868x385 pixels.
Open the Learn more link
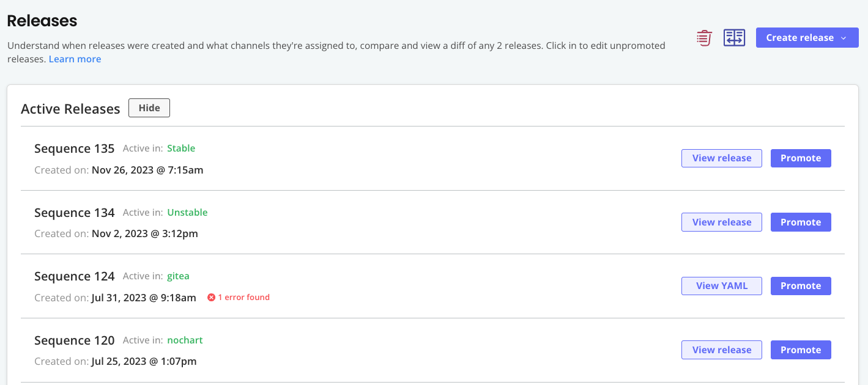pyautogui.click(x=75, y=59)
